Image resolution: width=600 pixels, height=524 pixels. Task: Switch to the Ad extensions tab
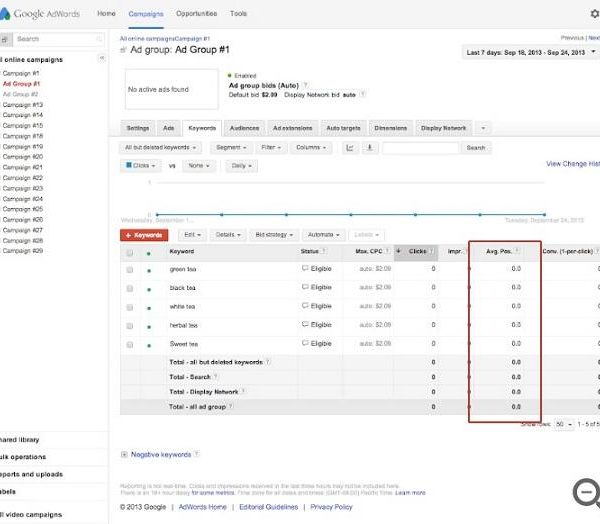tap(292, 128)
